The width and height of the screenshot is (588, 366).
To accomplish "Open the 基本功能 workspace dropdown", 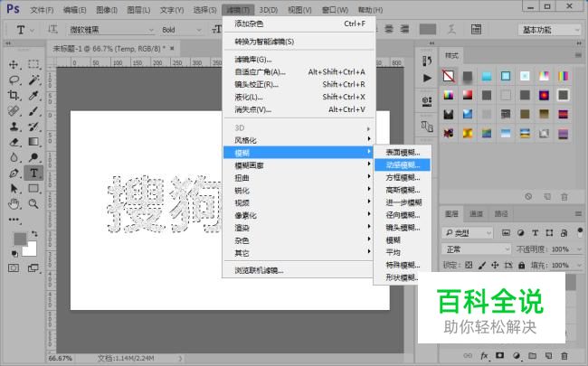I will pyautogui.click(x=550, y=30).
